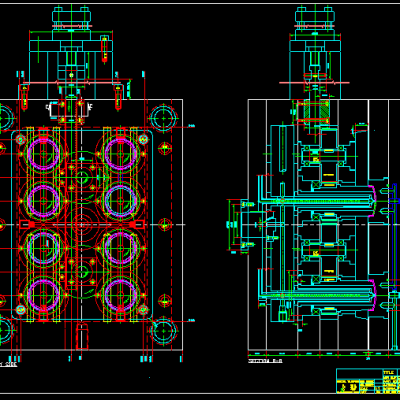
Task: Click the TITLE cell in the title block
Action: pos(389,372)
